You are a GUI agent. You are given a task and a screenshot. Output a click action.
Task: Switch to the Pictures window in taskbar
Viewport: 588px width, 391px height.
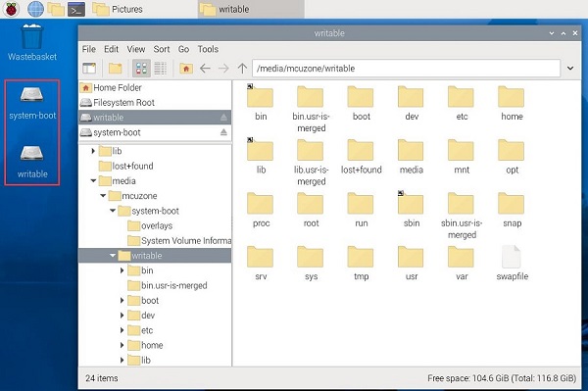pyautogui.click(x=118, y=9)
